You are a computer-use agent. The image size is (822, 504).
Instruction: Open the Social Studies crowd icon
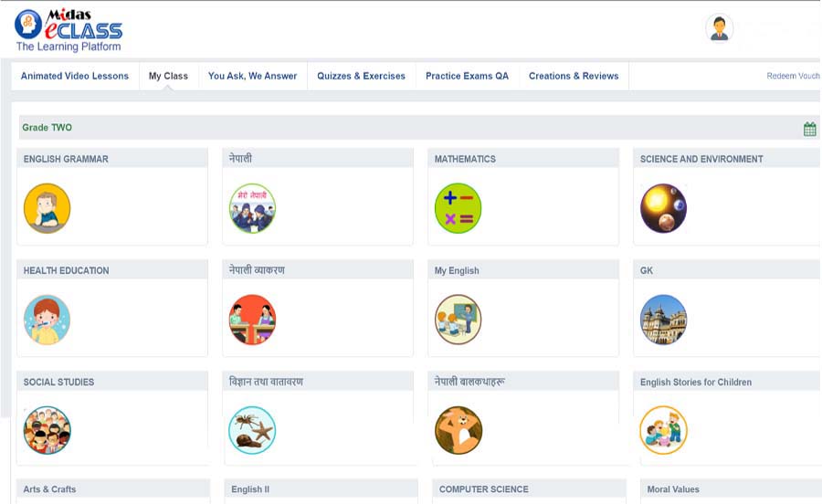(47, 431)
